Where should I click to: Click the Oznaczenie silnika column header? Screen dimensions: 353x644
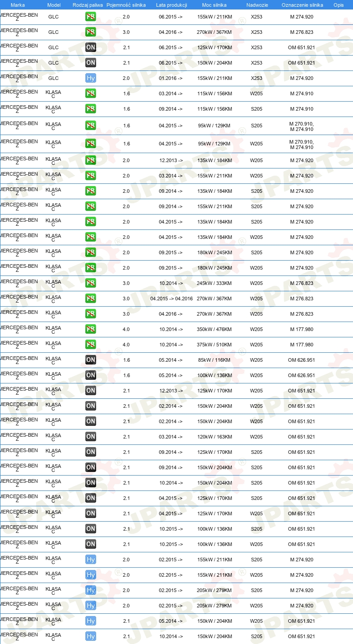[x=302, y=5]
